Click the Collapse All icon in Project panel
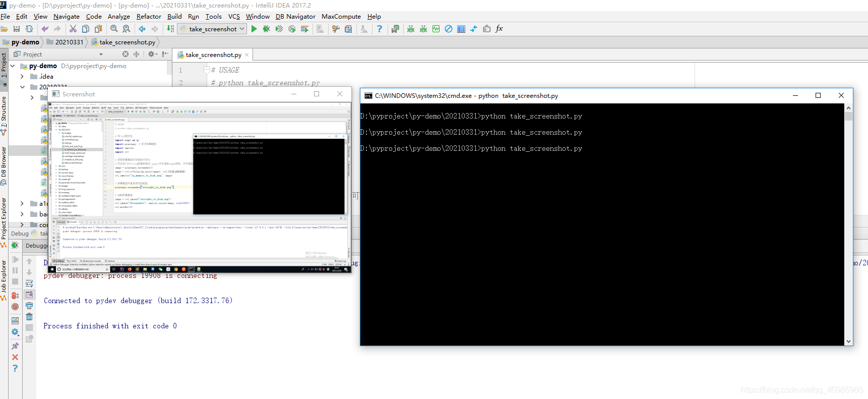The image size is (868, 399). 136,54
